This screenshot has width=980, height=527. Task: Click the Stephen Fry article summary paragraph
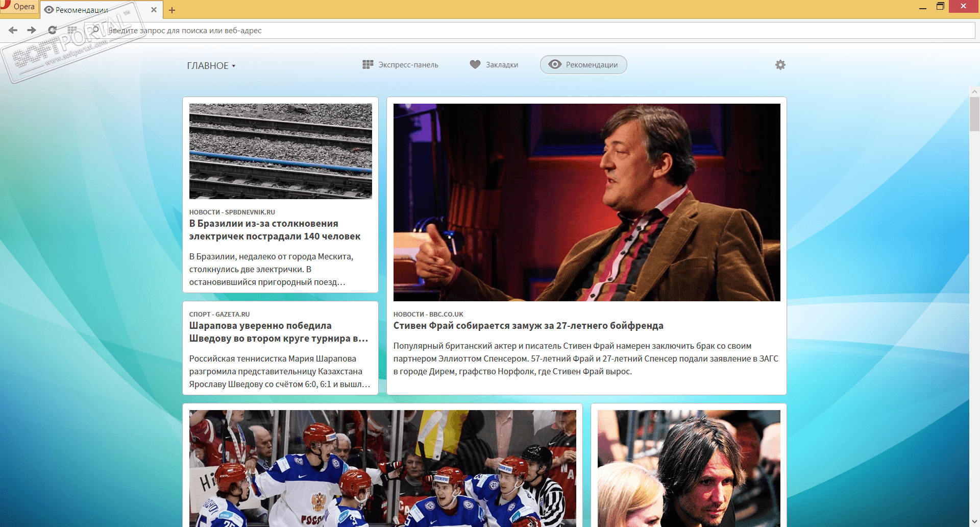tap(586, 358)
